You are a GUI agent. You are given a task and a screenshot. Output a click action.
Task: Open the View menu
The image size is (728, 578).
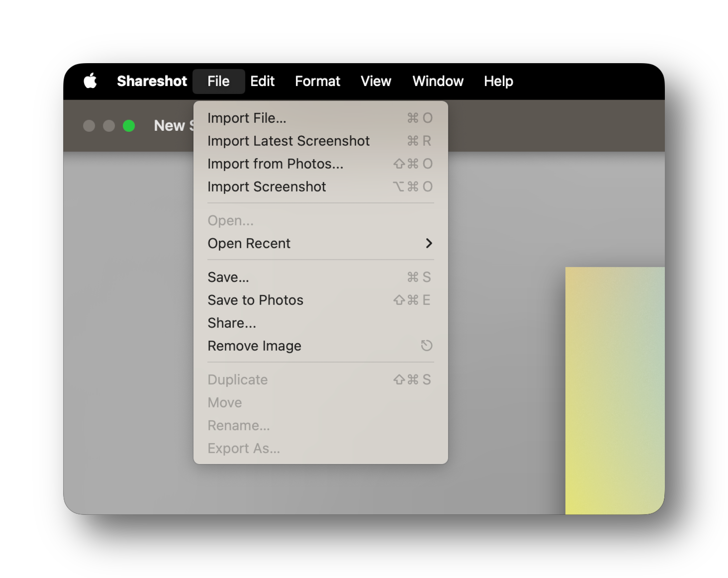coord(375,81)
